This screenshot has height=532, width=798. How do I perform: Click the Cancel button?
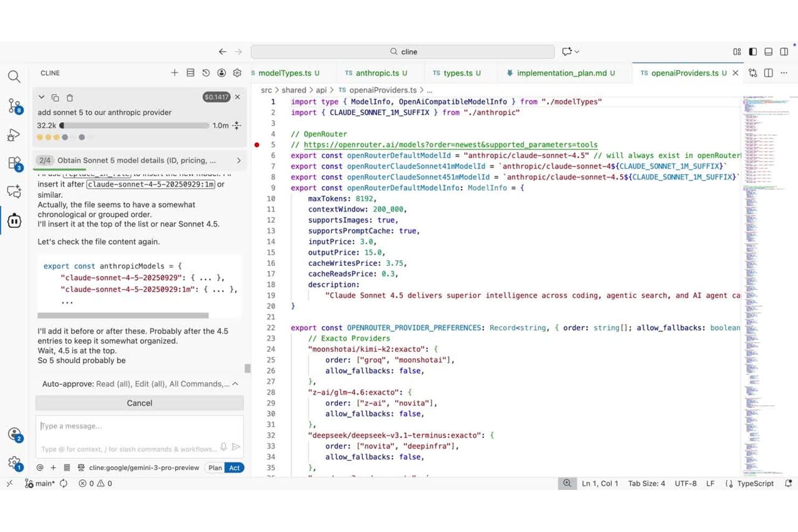pos(140,403)
